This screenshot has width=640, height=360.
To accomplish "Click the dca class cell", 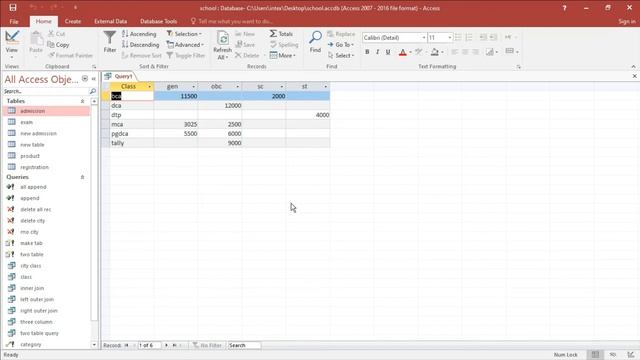I will pos(131,105).
